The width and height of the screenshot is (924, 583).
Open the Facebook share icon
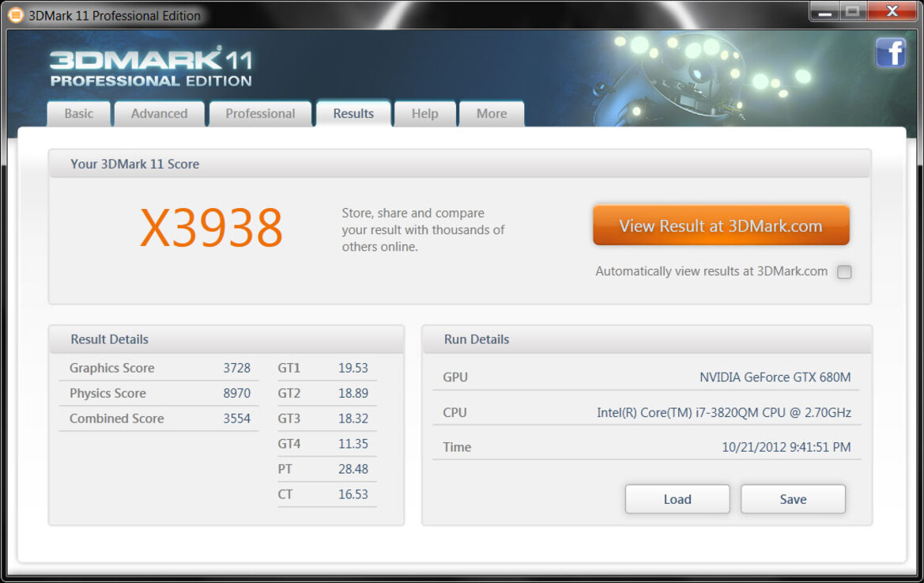[x=891, y=53]
